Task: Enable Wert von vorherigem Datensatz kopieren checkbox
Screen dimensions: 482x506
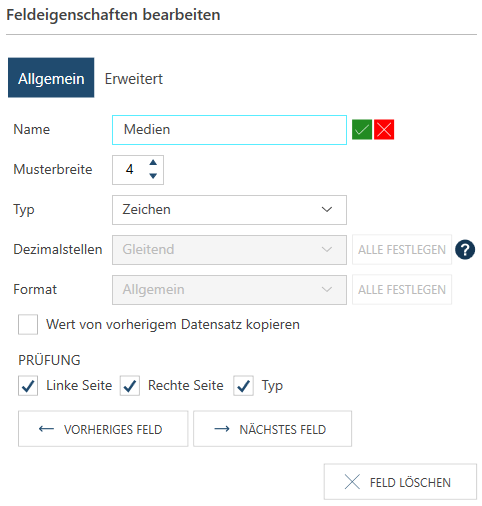Action: (x=28, y=324)
